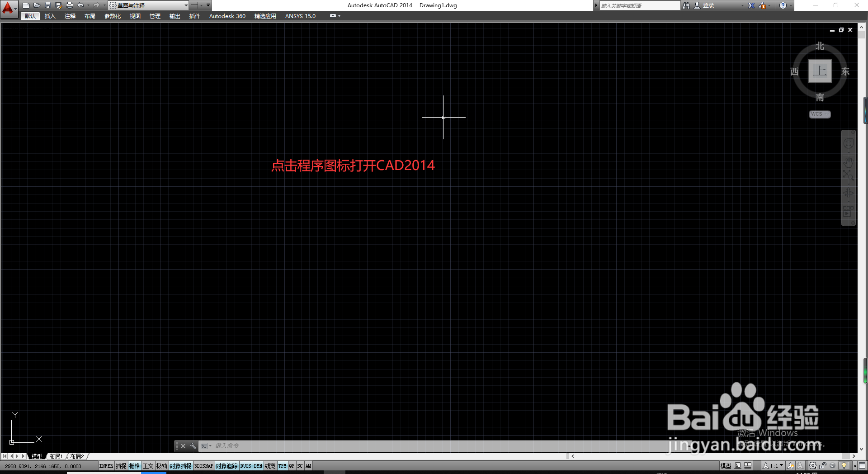Click the Redo arrow icon
This screenshot has height=474, width=868.
click(x=96, y=5)
